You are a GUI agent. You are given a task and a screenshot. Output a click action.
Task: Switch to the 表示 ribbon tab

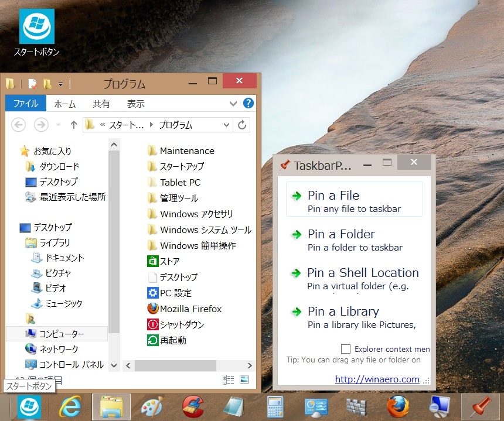136,104
